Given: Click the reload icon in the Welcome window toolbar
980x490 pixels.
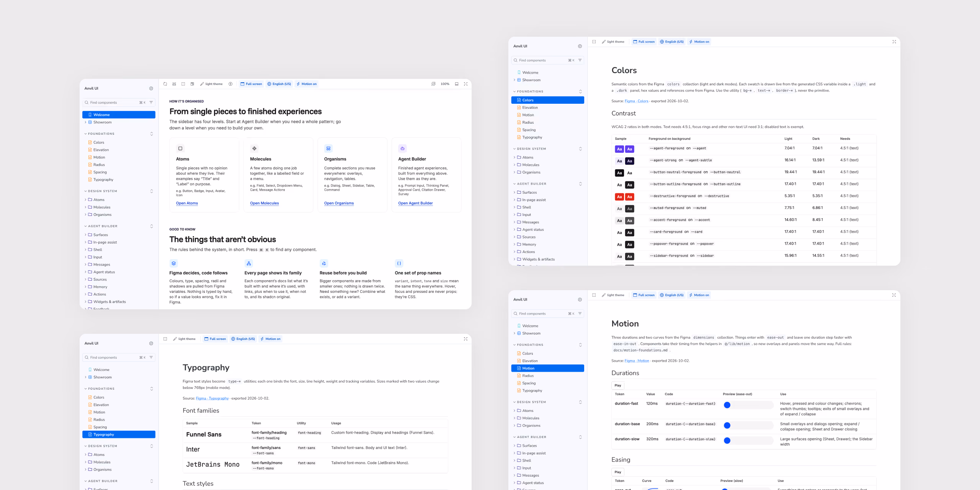Looking at the screenshot, I should 165,84.
